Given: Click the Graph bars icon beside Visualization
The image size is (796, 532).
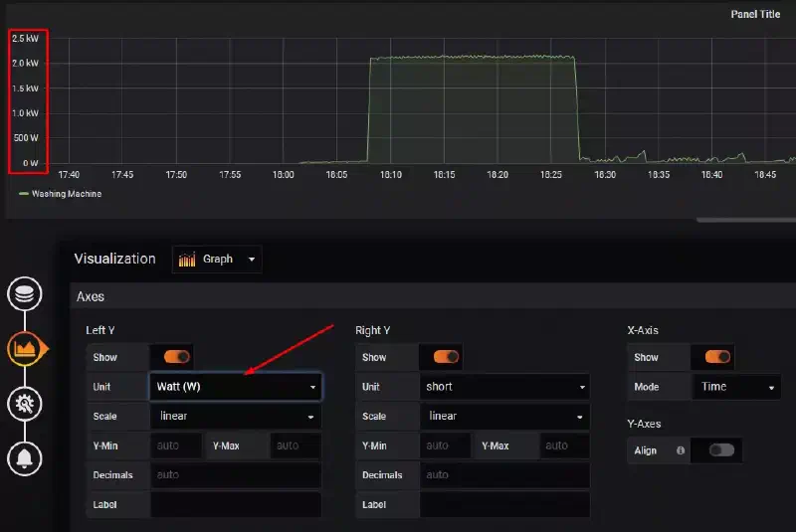Looking at the screenshot, I should click(187, 260).
